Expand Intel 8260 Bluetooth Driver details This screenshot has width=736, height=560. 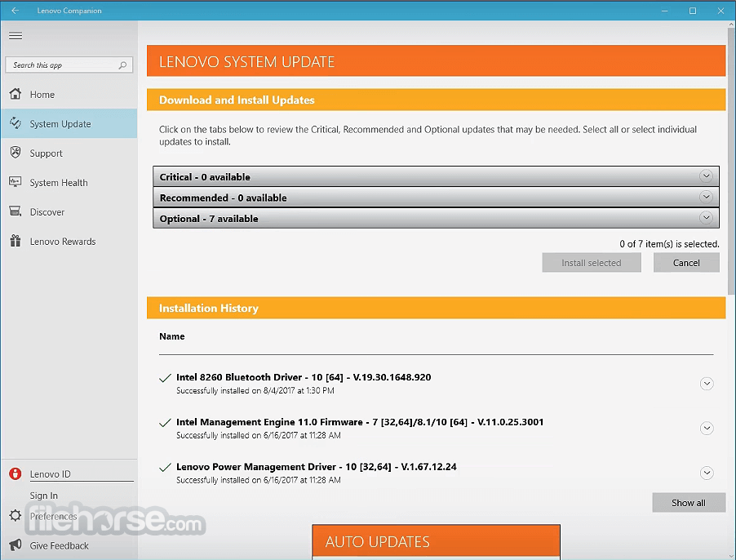click(707, 384)
